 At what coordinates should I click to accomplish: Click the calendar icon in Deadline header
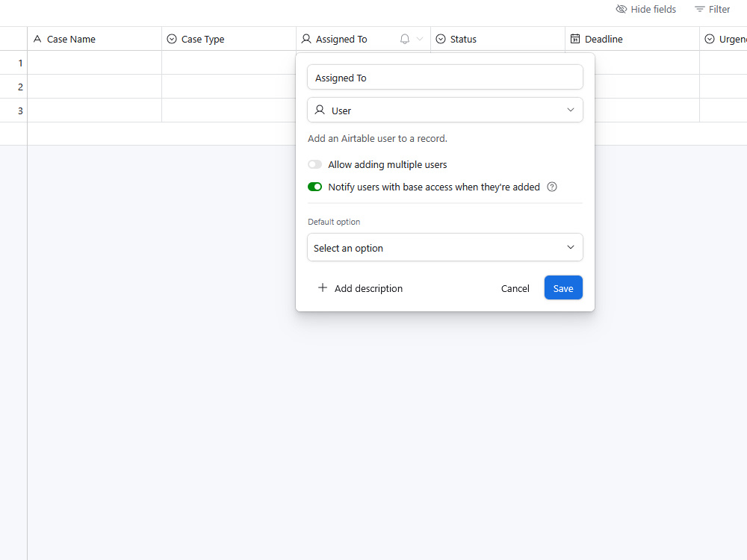[x=575, y=39]
